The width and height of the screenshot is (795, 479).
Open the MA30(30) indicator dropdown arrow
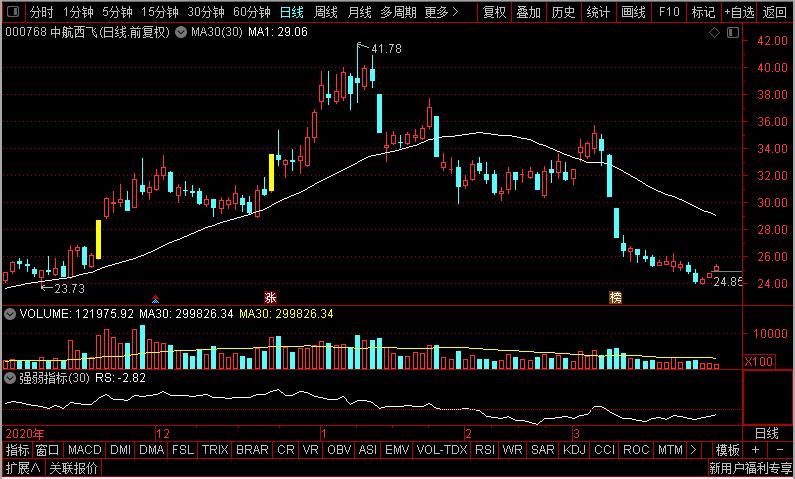(x=180, y=33)
